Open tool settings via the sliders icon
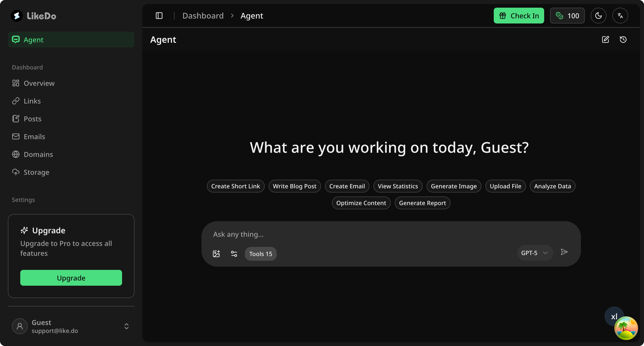Screen dimensions: 644x346 pos(234,254)
